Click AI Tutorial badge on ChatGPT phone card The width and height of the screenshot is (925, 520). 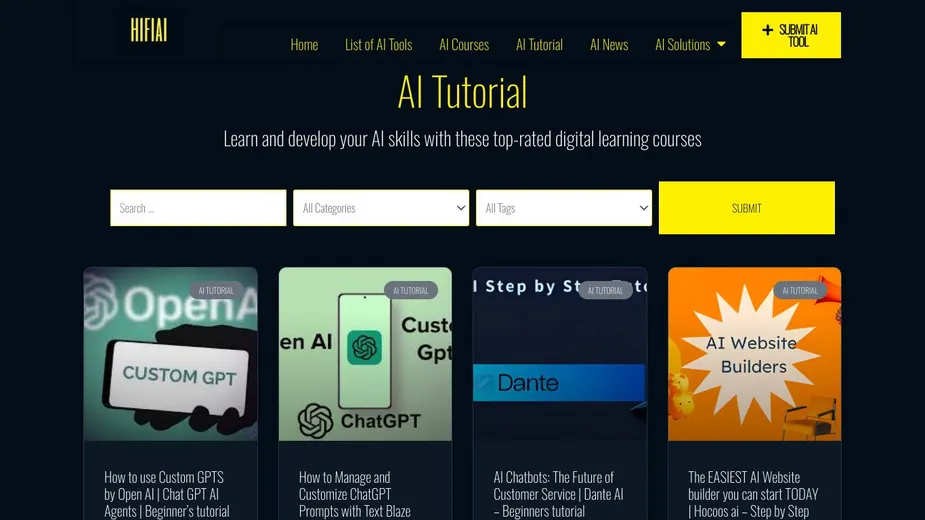pos(411,290)
